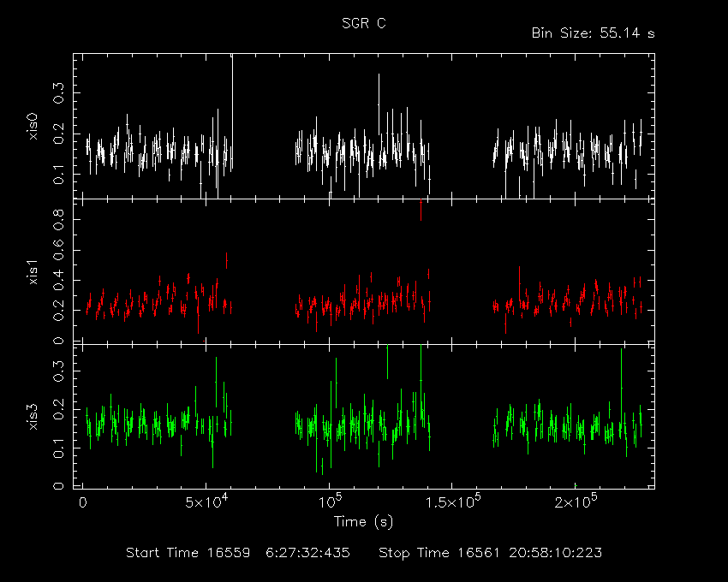728x582 pixels.
Task: Click the tall white error bar near 6×10⁴ in xis0
Action: pyautogui.click(x=232, y=111)
